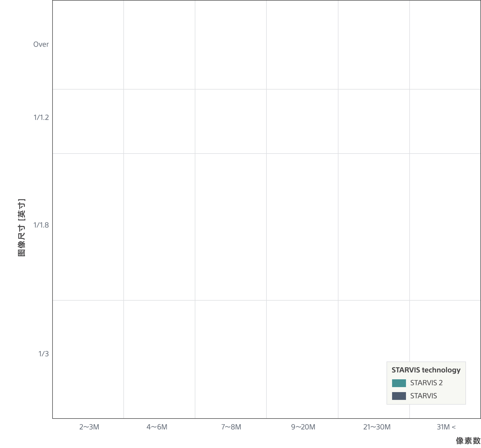Click the STARVIS technology legend title

(x=426, y=370)
